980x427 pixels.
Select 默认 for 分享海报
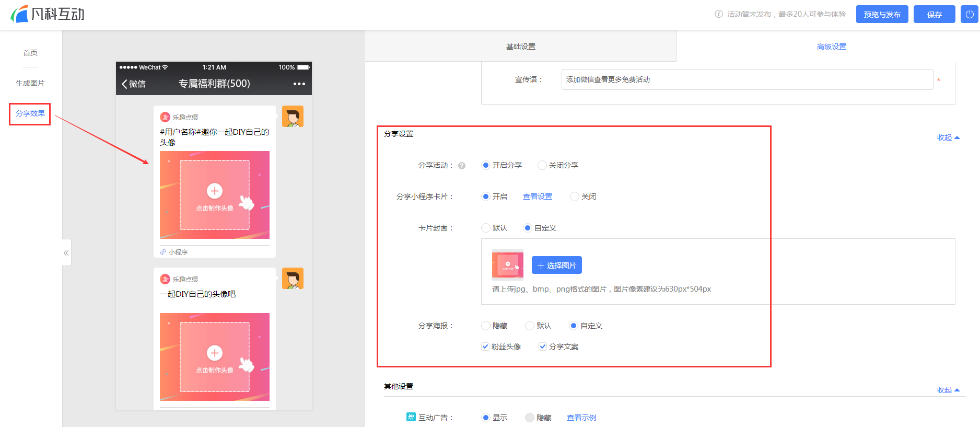point(530,326)
